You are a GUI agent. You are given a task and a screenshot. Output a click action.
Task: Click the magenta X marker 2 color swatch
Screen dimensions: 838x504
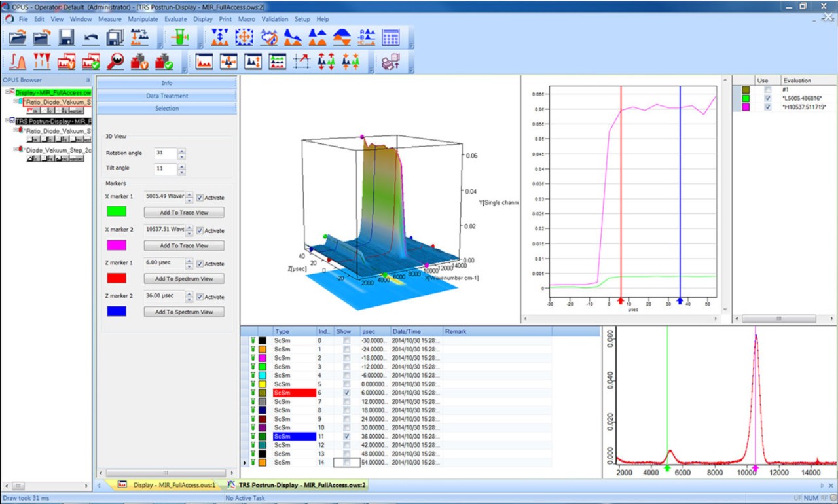click(x=117, y=245)
